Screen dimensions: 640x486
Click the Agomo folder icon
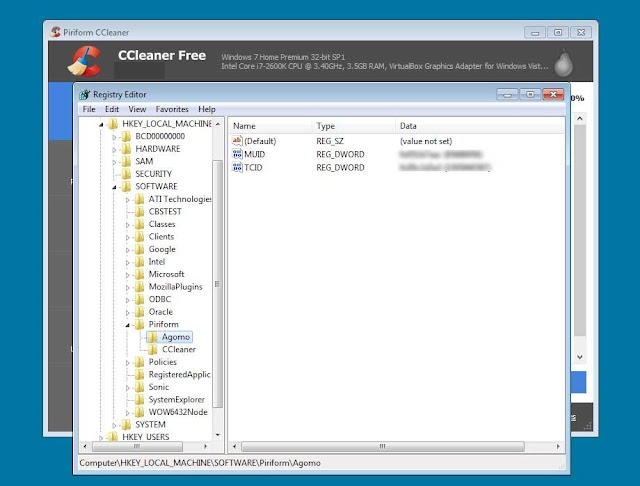[153, 337]
